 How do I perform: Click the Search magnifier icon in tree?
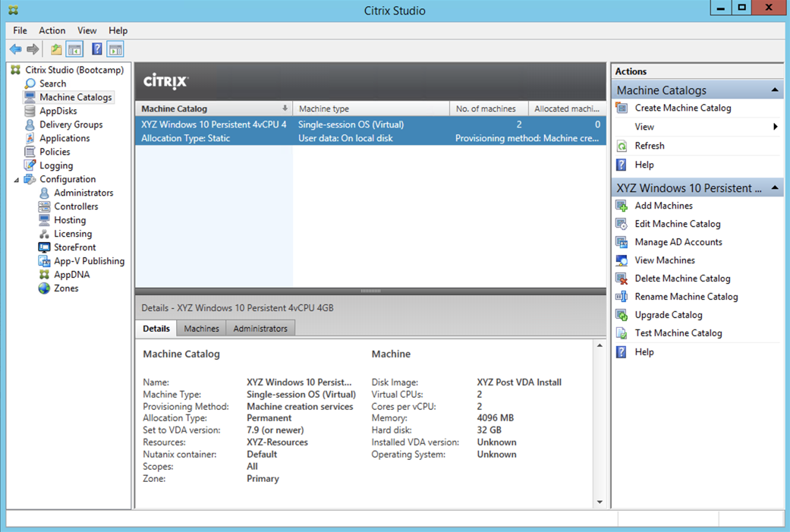tap(30, 83)
